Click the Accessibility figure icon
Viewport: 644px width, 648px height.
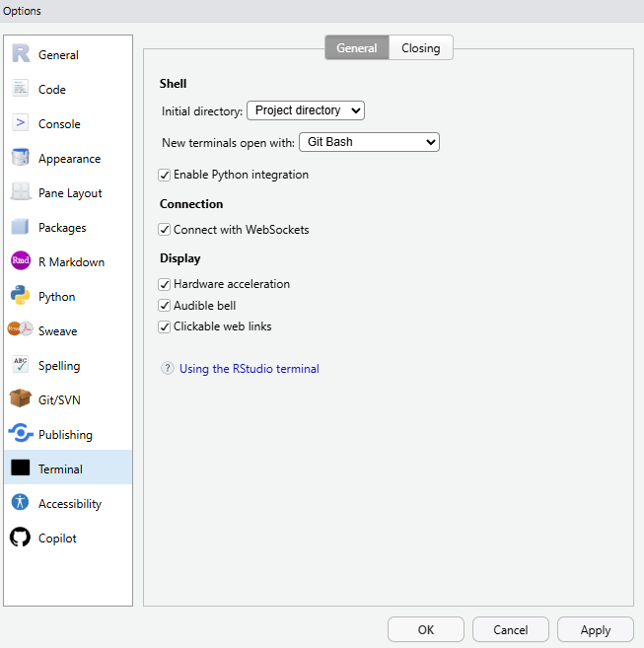point(21,502)
